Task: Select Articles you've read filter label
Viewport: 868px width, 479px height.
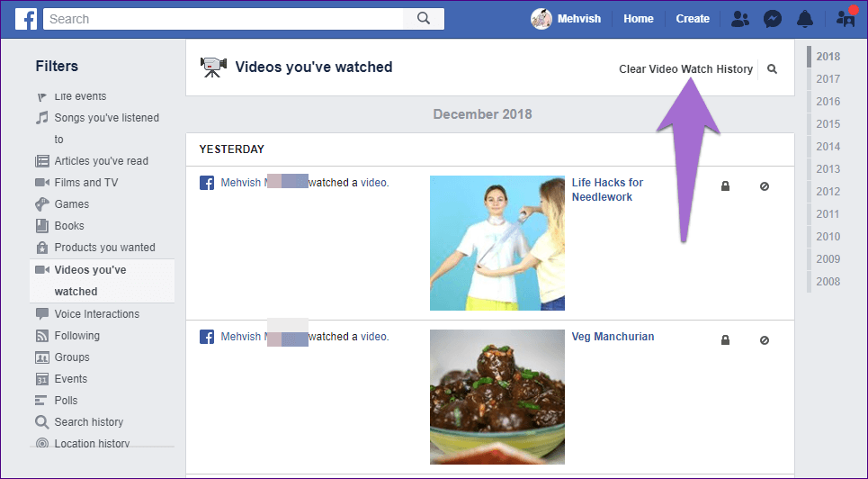Action: click(102, 161)
